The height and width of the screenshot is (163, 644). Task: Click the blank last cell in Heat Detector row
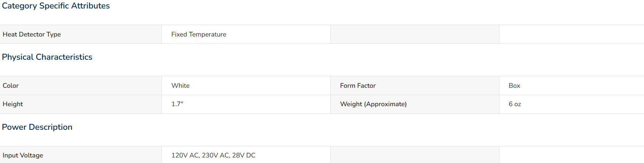point(571,34)
